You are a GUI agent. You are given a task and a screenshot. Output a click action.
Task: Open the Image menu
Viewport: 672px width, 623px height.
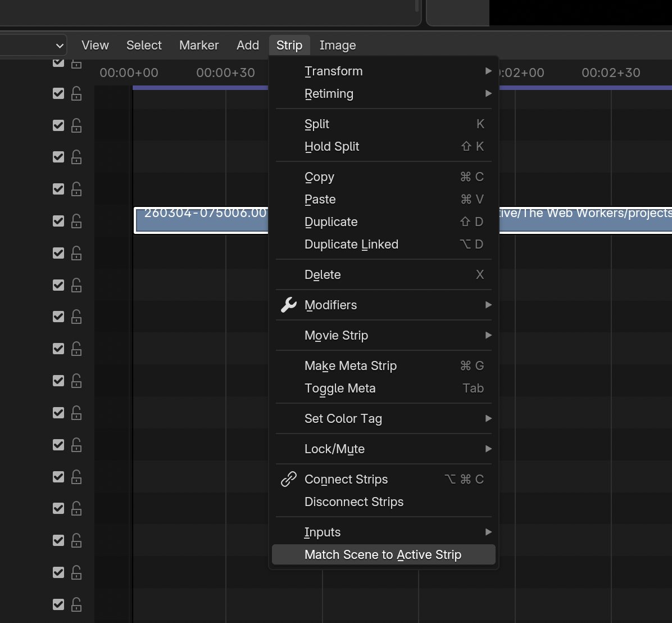(338, 45)
